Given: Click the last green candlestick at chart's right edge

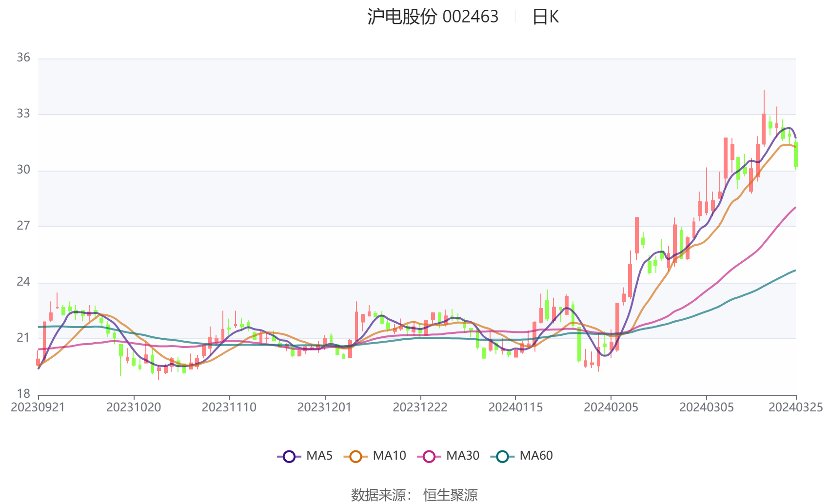Looking at the screenshot, I should 795,155.
